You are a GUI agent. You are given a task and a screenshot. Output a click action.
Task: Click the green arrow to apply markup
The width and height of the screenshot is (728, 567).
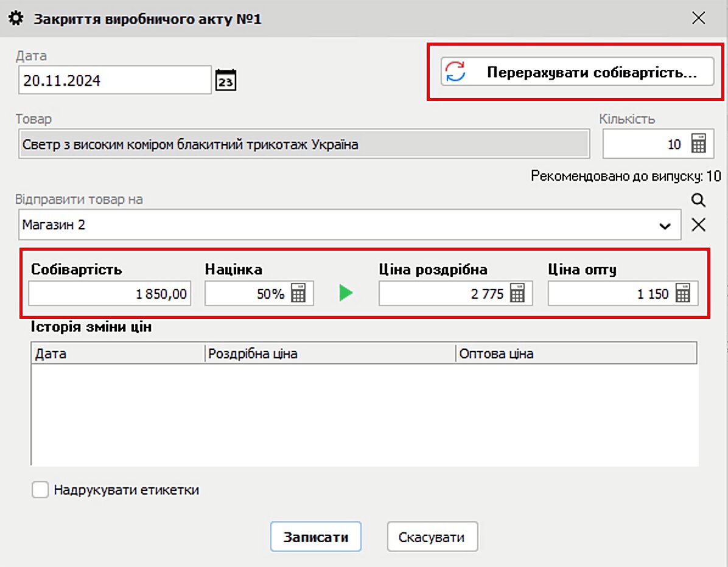[x=346, y=294]
